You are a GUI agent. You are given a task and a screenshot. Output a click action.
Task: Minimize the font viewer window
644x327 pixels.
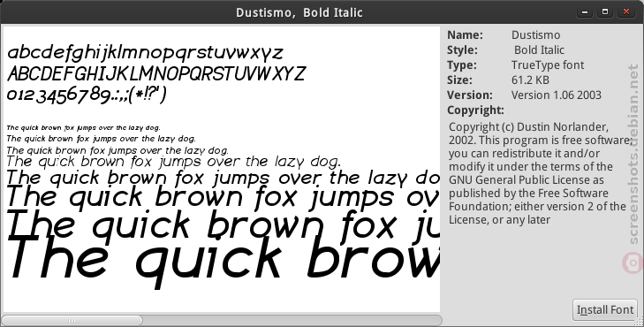pyautogui.click(x=585, y=11)
